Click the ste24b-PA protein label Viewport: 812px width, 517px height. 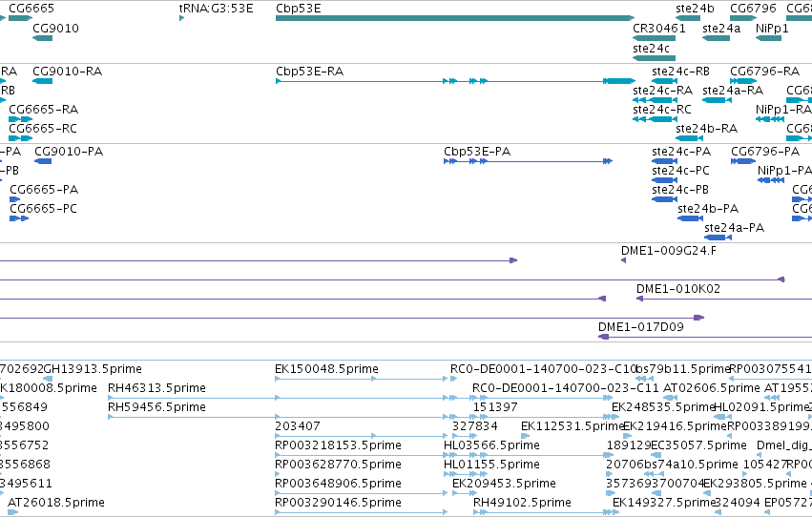[x=708, y=209]
